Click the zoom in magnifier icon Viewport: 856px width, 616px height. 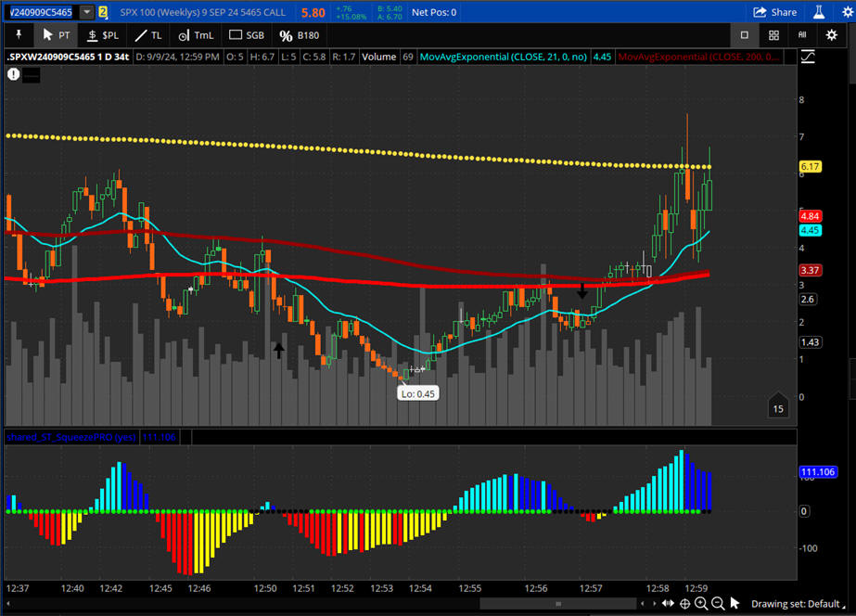pyautogui.click(x=701, y=603)
